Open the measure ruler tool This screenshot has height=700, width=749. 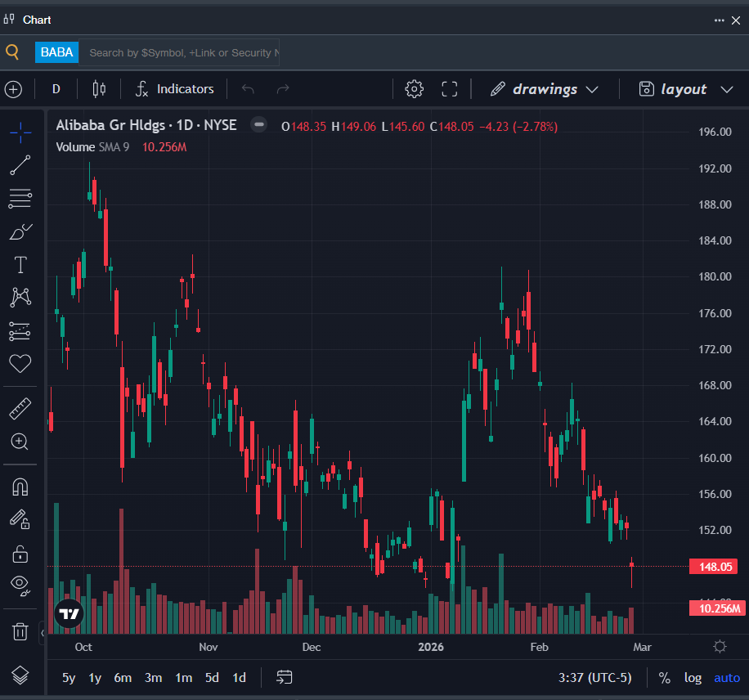click(20, 408)
